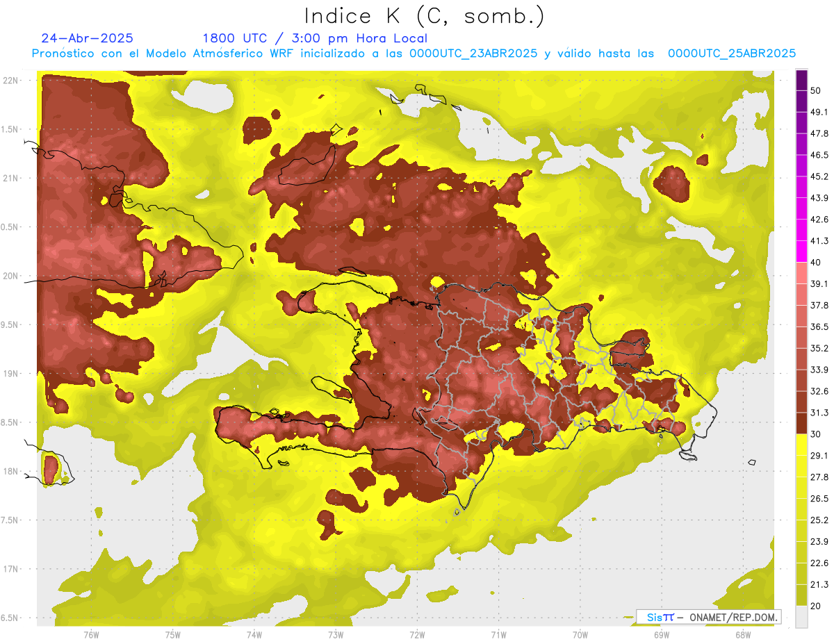Click the legend value '41.3'
Viewport: 834px width, 644px height.
819,241
